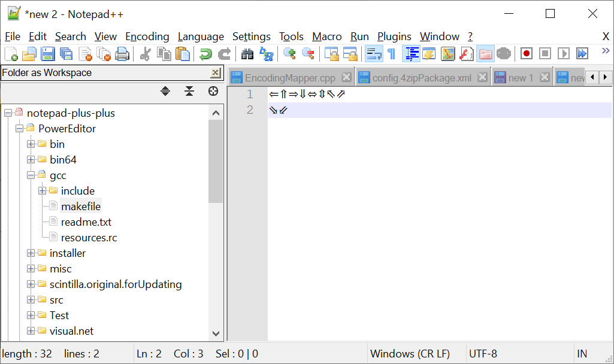Close the Folder as Workspace panel
Screen dimensions: 614x364
(216, 73)
